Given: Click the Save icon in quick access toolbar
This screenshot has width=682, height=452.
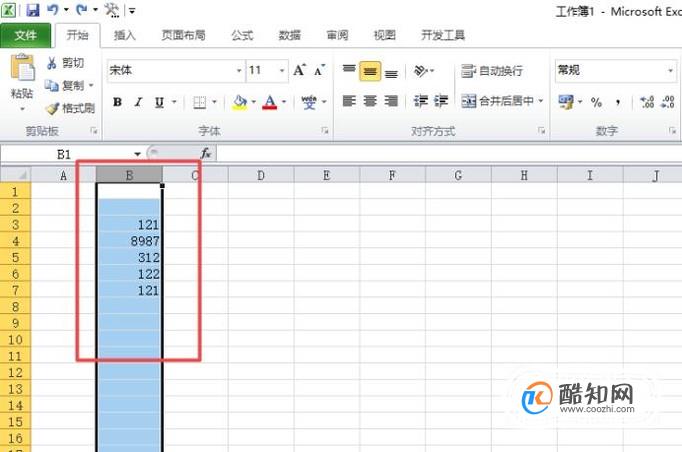Looking at the screenshot, I should coord(33,10).
